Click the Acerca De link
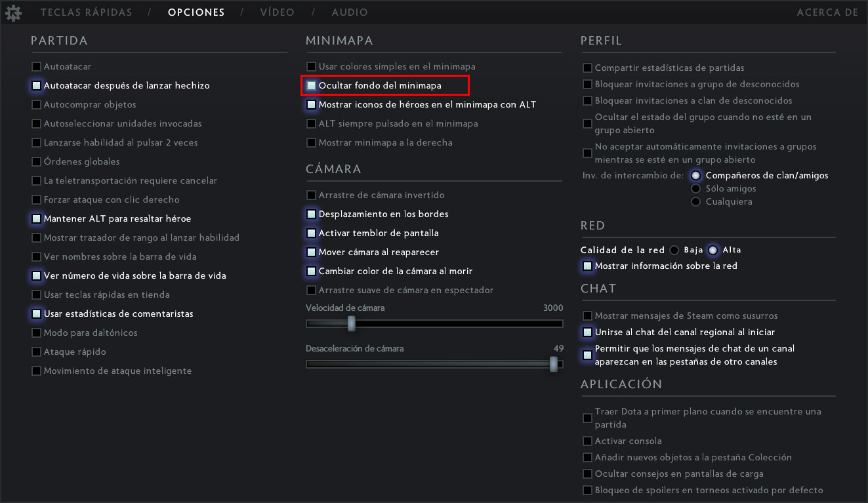 pyautogui.click(x=827, y=12)
